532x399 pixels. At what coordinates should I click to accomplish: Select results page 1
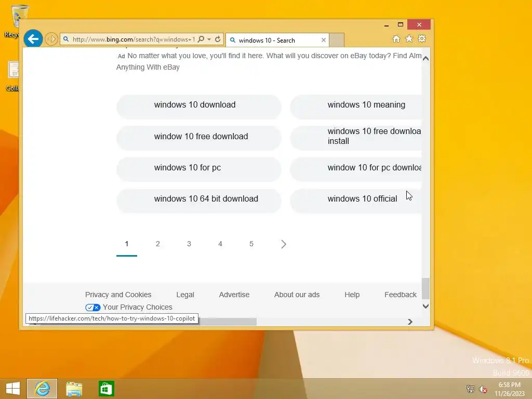[x=127, y=244]
